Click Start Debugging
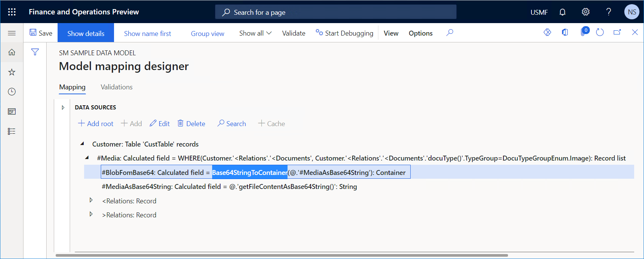644x259 pixels. tap(344, 33)
